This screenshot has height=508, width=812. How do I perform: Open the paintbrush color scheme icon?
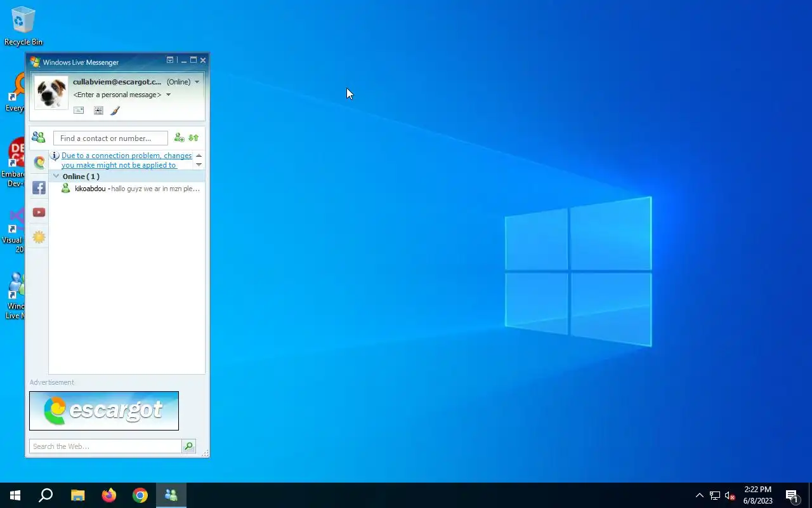coord(115,110)
